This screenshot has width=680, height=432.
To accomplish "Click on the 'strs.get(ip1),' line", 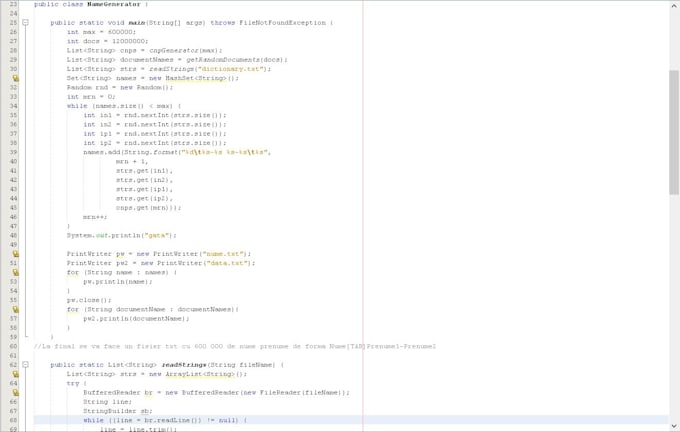I will (x=144, y=190).
